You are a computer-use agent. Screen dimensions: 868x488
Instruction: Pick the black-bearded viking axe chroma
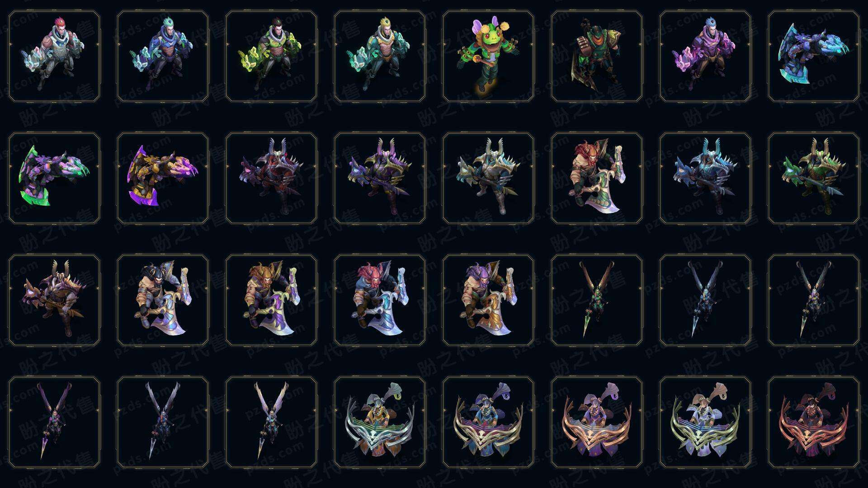click(x=163, y=300)
